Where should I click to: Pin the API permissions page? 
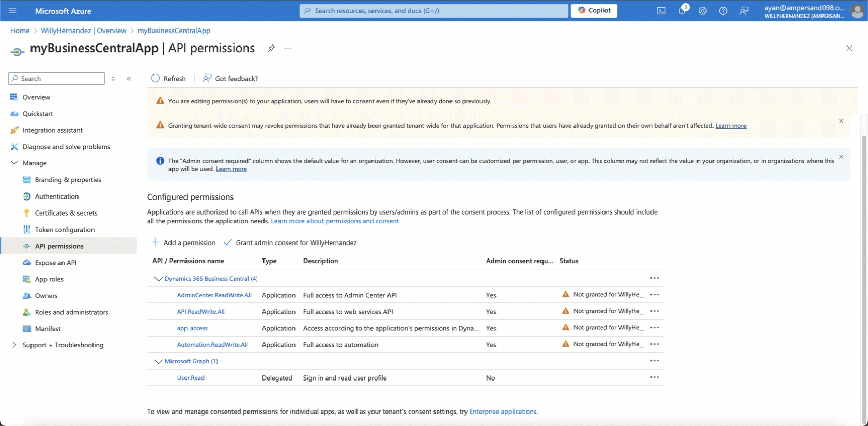point(271,48)
